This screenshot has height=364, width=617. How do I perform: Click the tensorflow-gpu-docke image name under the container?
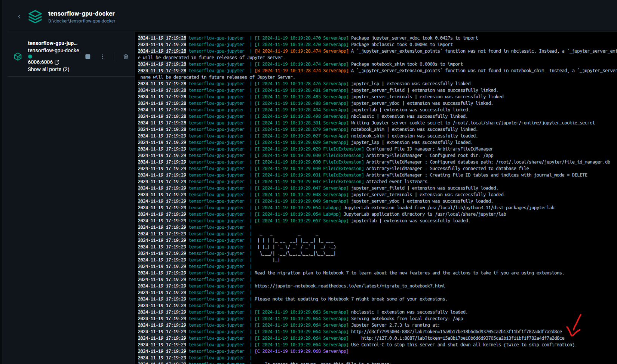click(x=53, y=50)
